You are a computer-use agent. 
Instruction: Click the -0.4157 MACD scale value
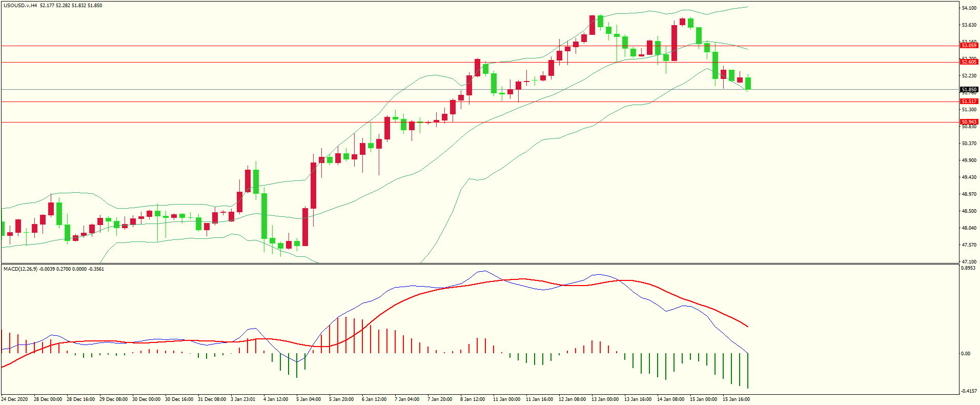[968, 391]
